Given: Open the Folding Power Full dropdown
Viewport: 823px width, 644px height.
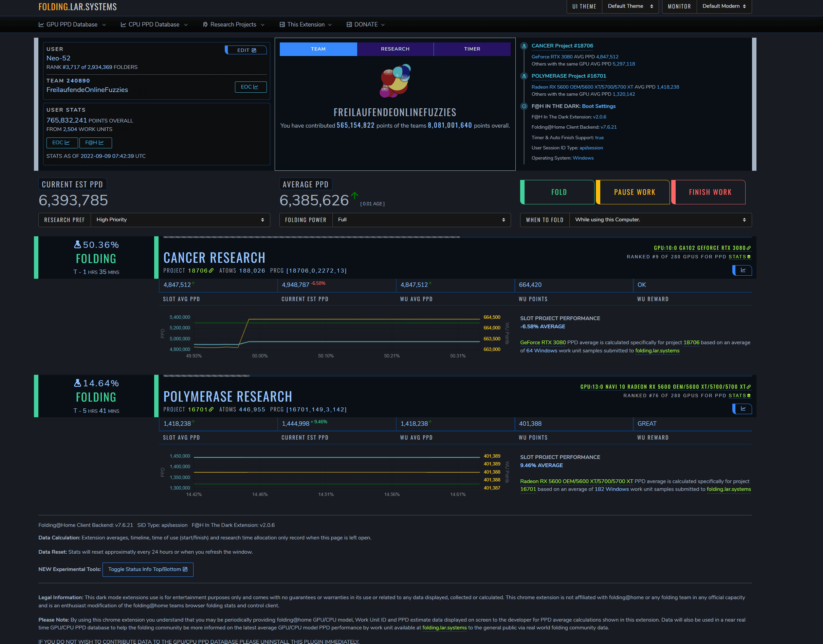Looking at the screenshot, I should [x=421, y=220].
